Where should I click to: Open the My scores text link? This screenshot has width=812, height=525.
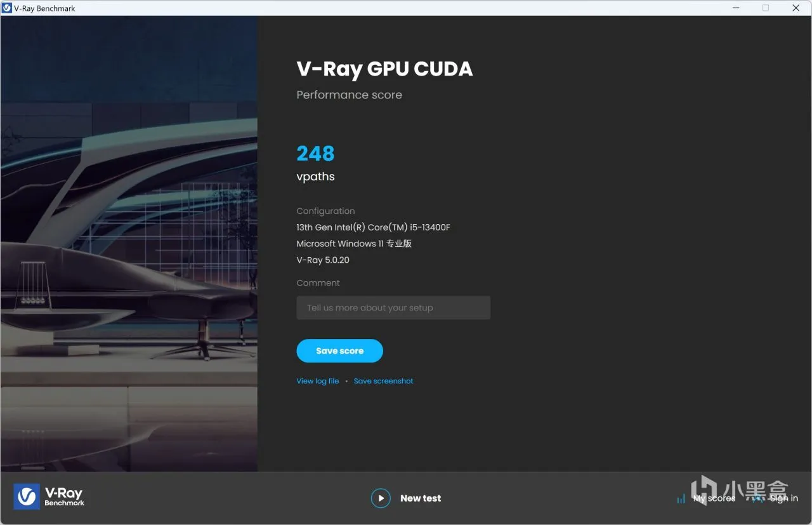[714, 498]
